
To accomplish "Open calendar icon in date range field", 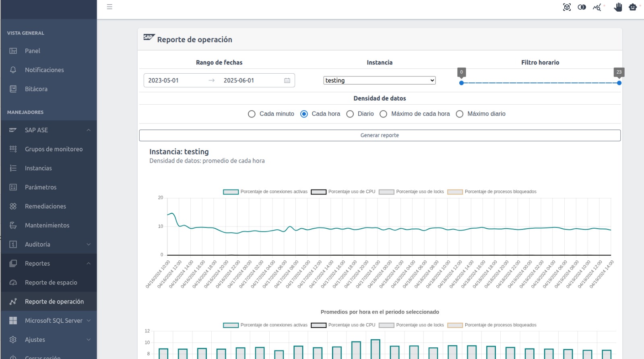I will point(287,80).
